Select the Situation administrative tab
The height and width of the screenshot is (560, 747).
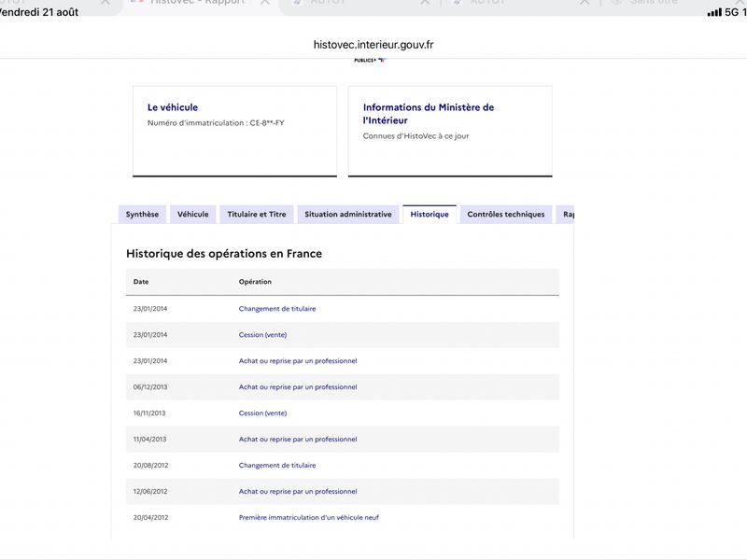pos(348,215)
